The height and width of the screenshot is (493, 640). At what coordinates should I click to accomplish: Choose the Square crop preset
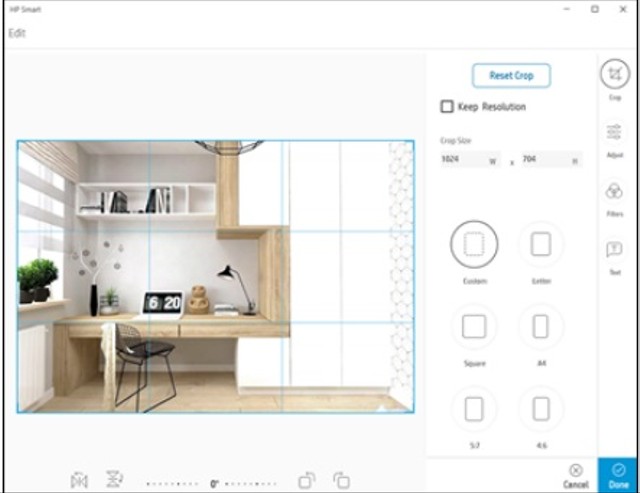(x=474, y=326)
